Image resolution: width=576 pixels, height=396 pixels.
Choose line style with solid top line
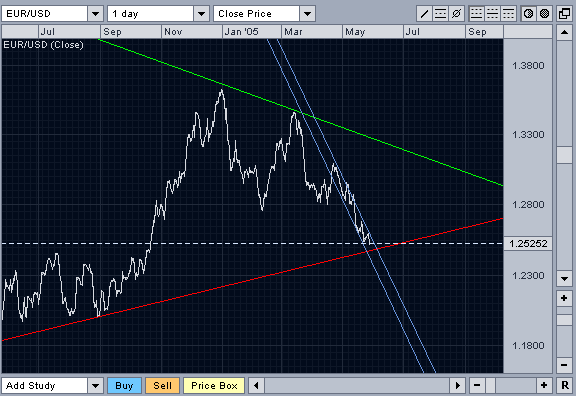coord(508,14)
